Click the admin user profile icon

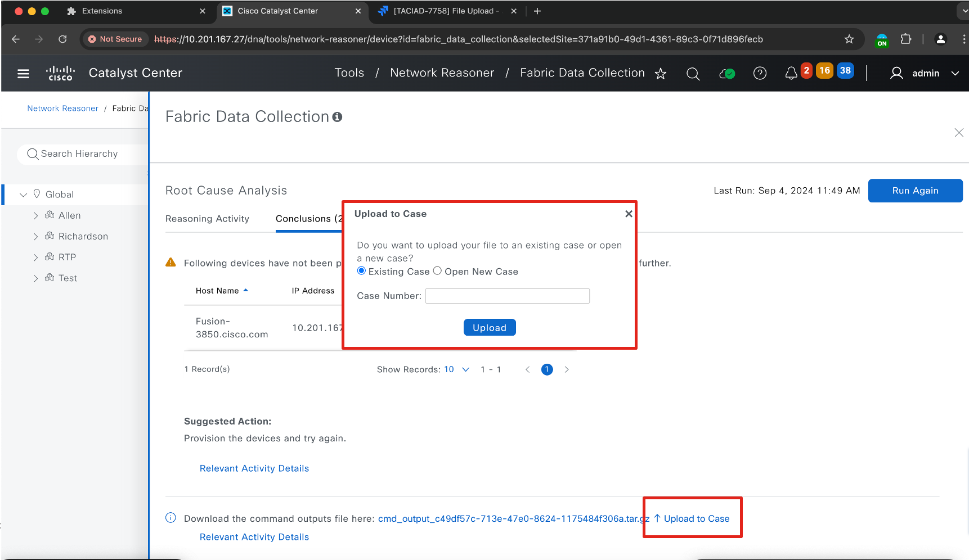pos(896,73)
